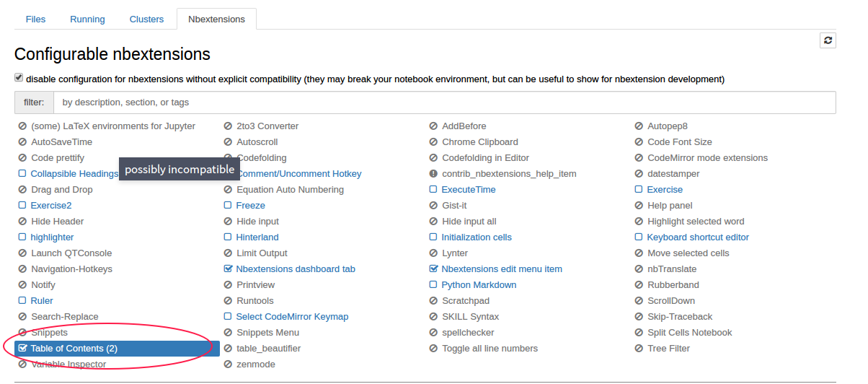Click the ban icon beside Tree Filter
The image size is (868, 384).
click(639, 349)
